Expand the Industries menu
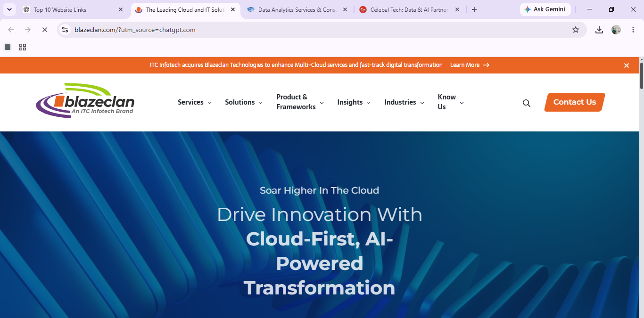The height and width of the screenshot is (318, 644). coord(405,102)
